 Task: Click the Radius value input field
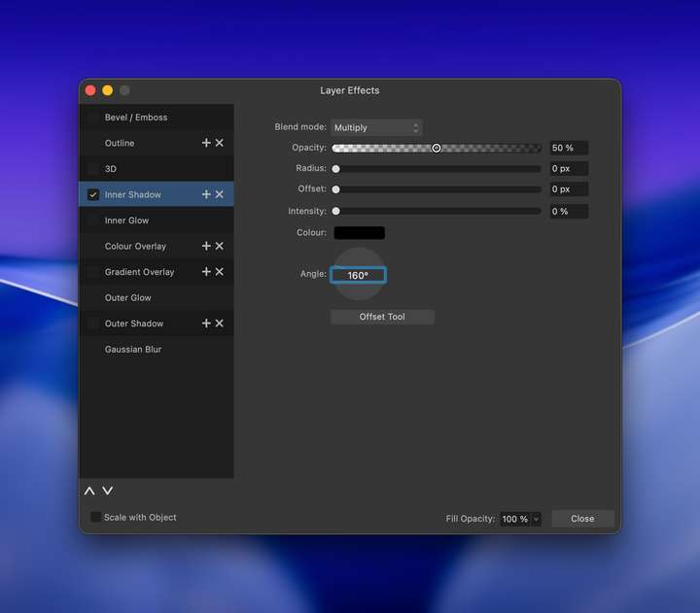click(568, 169)
